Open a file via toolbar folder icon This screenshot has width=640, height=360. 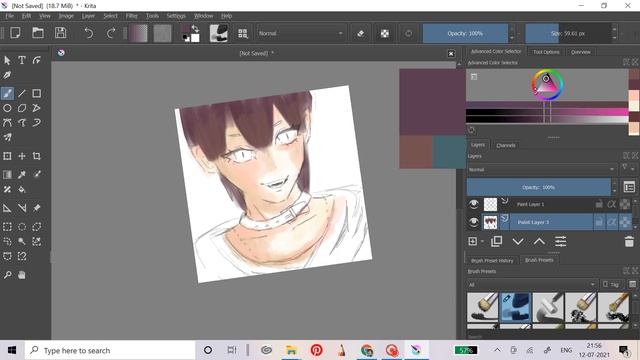[x=38, y=33]
